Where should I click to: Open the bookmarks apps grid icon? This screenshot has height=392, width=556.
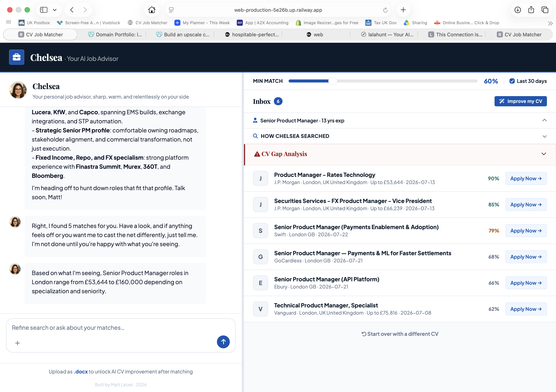9,22
